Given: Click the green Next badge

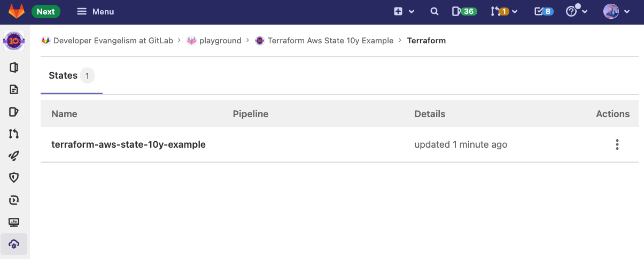Looking at the screenshot, I should coord(46,11).
